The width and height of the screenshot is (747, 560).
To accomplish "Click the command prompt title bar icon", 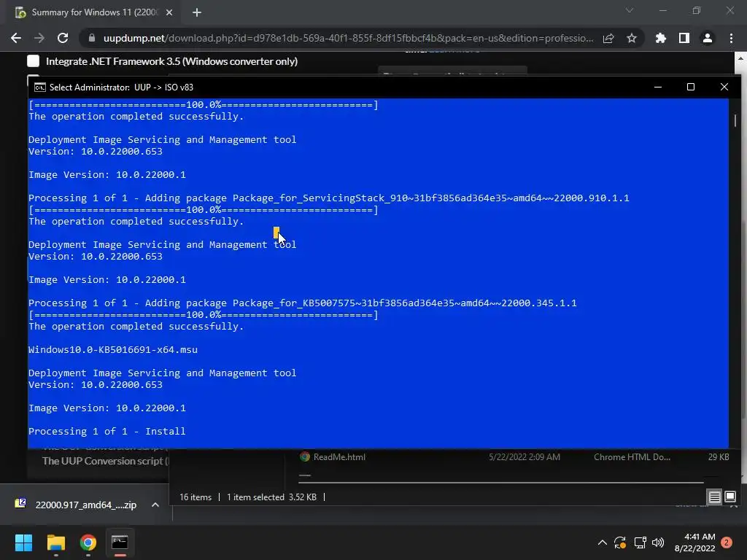I will [x=40, y=87].
